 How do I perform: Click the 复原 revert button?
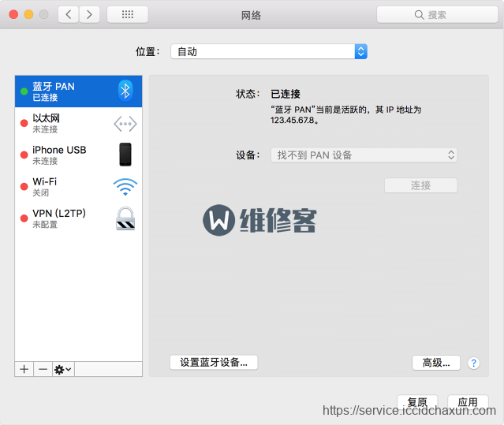coord(417,402)
